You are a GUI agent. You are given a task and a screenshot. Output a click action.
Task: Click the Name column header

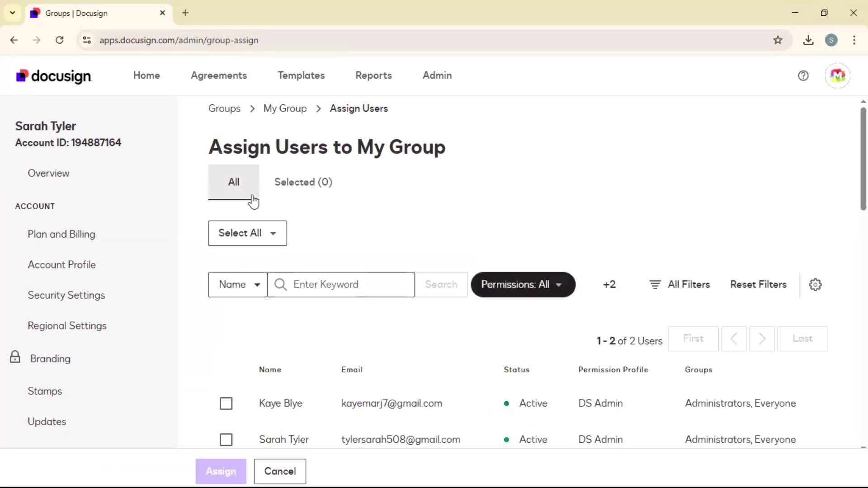270,370
